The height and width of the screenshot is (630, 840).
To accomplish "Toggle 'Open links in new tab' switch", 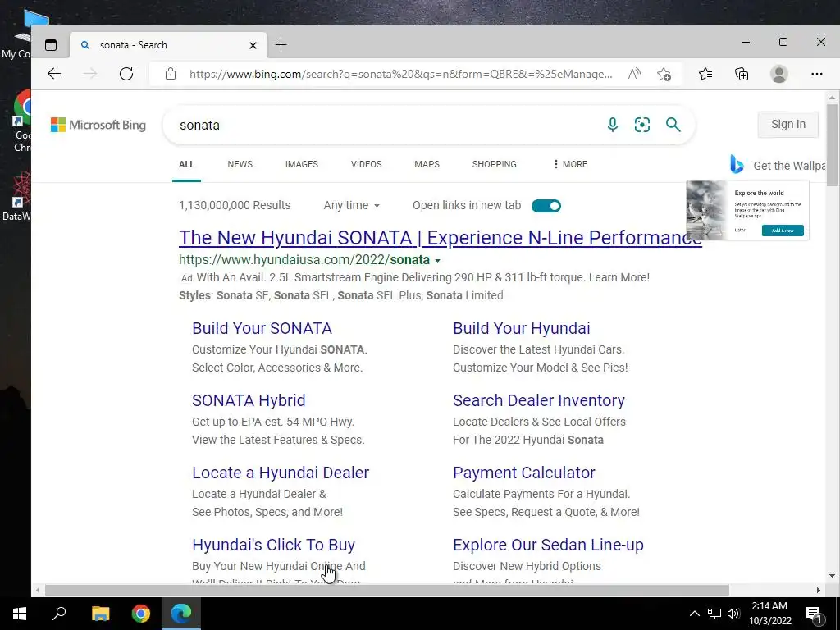I will [x=546, y=206].
